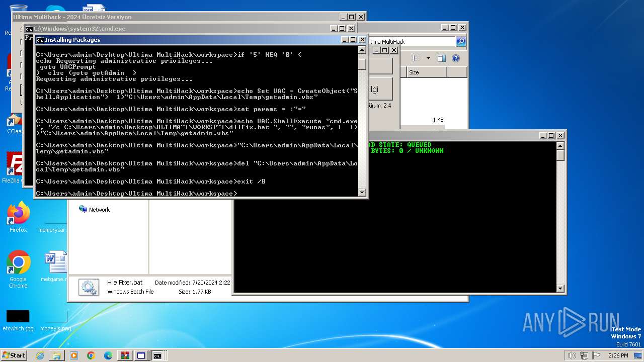
Task: Open the volume control in system tray
Action: (x=572, y=355)
